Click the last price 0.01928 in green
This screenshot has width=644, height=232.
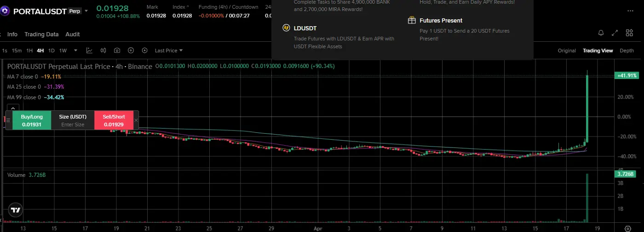click(113, 8)
